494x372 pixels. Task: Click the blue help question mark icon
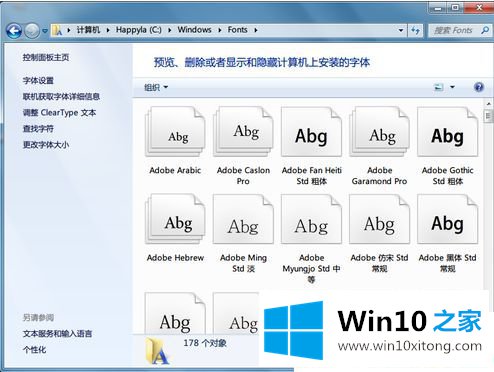[x=479, y=87]
